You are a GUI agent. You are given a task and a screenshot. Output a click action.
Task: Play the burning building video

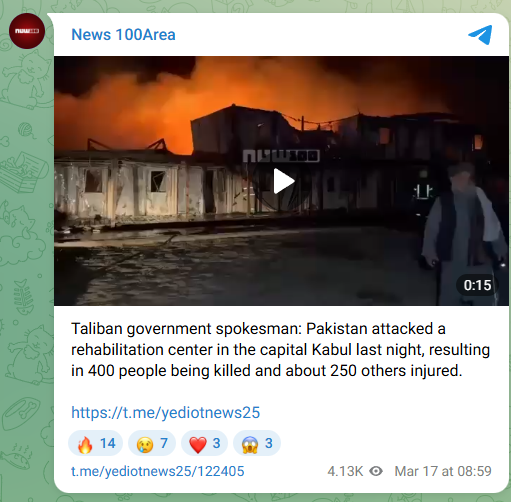click(x=284, y=181)
